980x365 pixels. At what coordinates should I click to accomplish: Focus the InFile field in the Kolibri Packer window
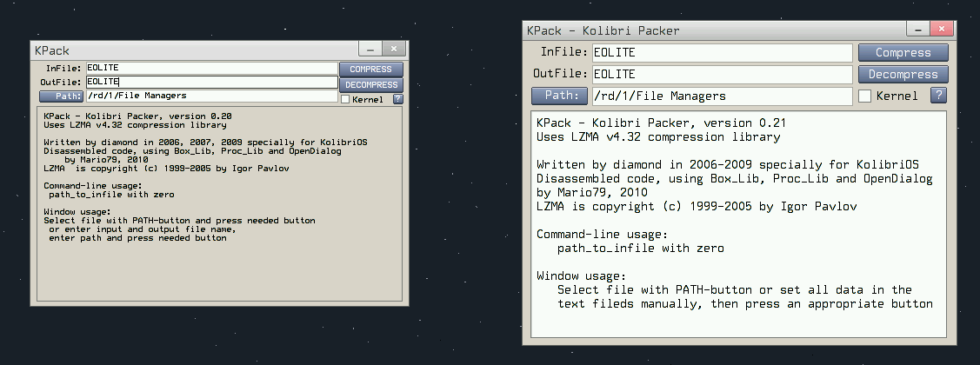(722, 52)
